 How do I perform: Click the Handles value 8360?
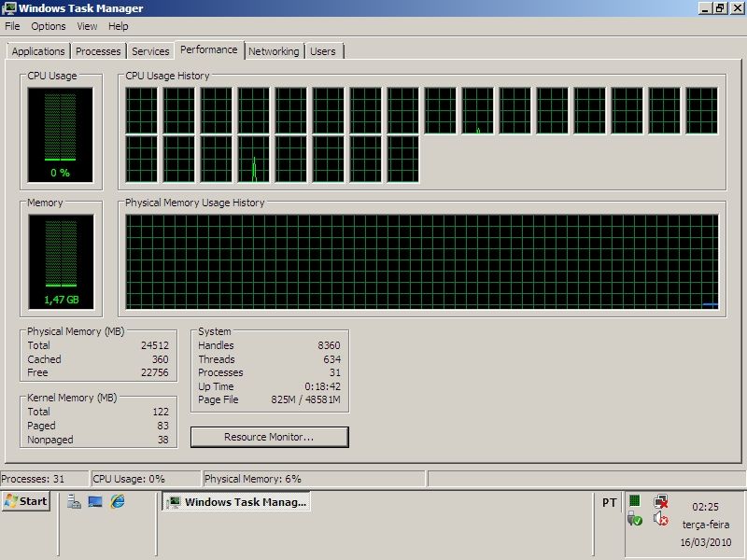pyautogui.click(x=329, y=345)
